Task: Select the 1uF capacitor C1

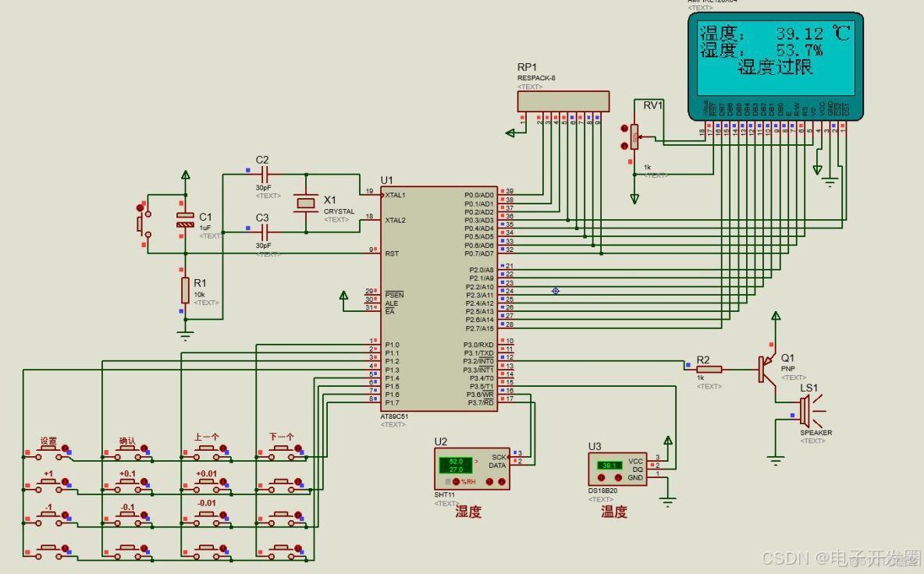Action: point(186,221)
